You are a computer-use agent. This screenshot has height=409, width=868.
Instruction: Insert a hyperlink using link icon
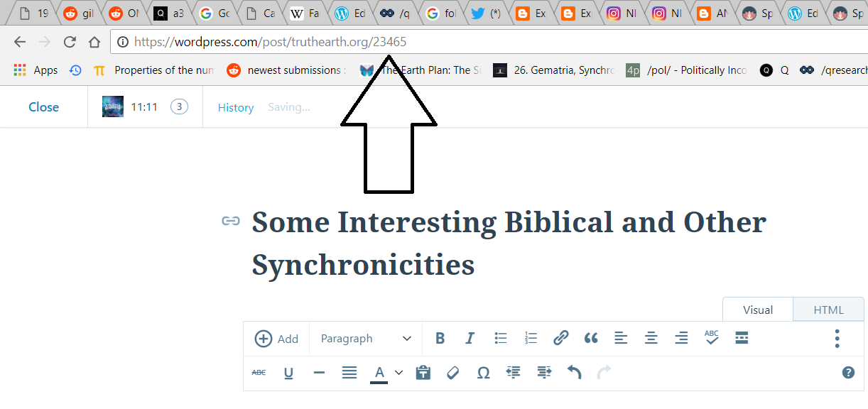pos(560,339)
